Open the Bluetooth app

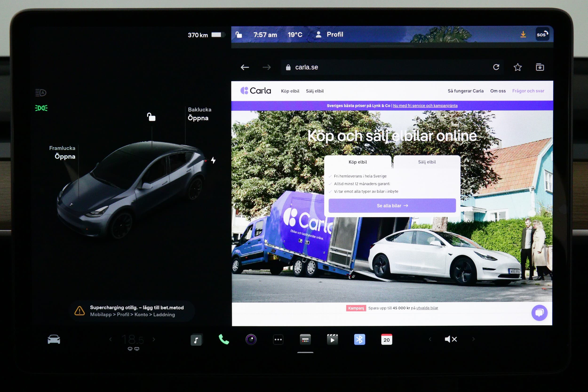(x=359, y=340)
